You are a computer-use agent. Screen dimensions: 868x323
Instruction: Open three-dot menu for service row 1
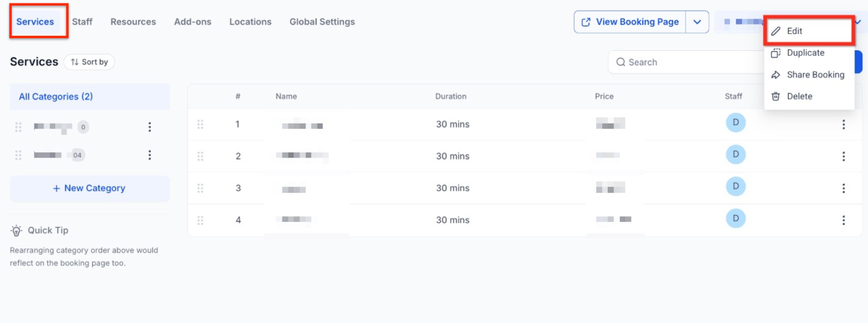[x=843, y=125]
